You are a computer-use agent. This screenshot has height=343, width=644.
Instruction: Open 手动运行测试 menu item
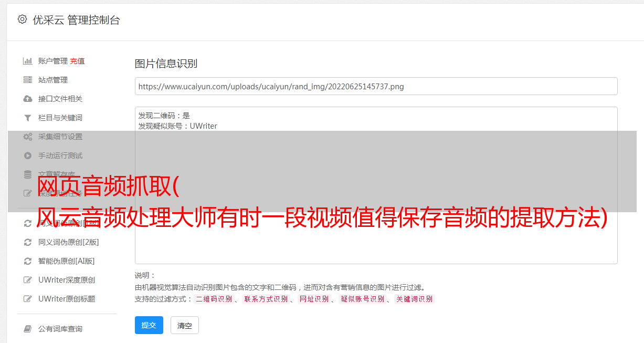pos(60,155)
